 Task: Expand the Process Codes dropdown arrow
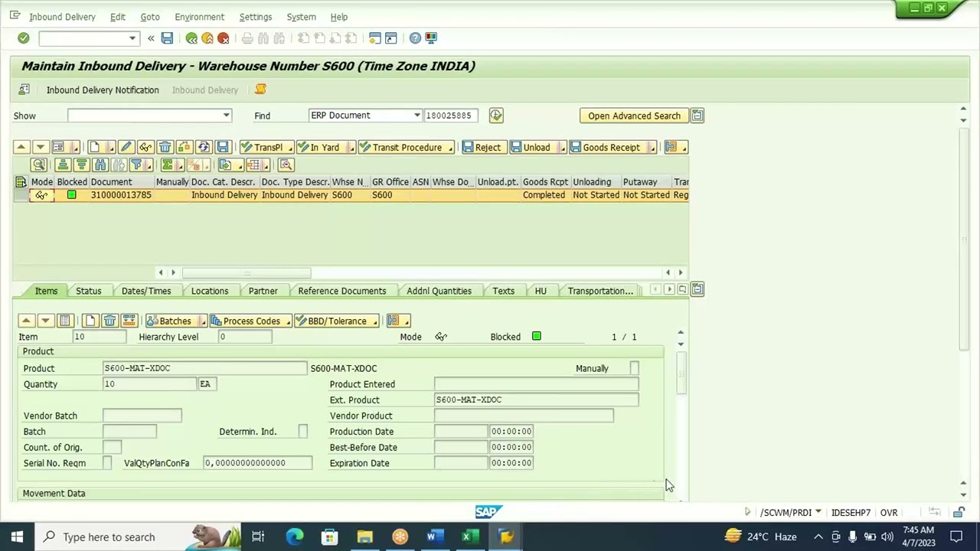click(288, 321)
